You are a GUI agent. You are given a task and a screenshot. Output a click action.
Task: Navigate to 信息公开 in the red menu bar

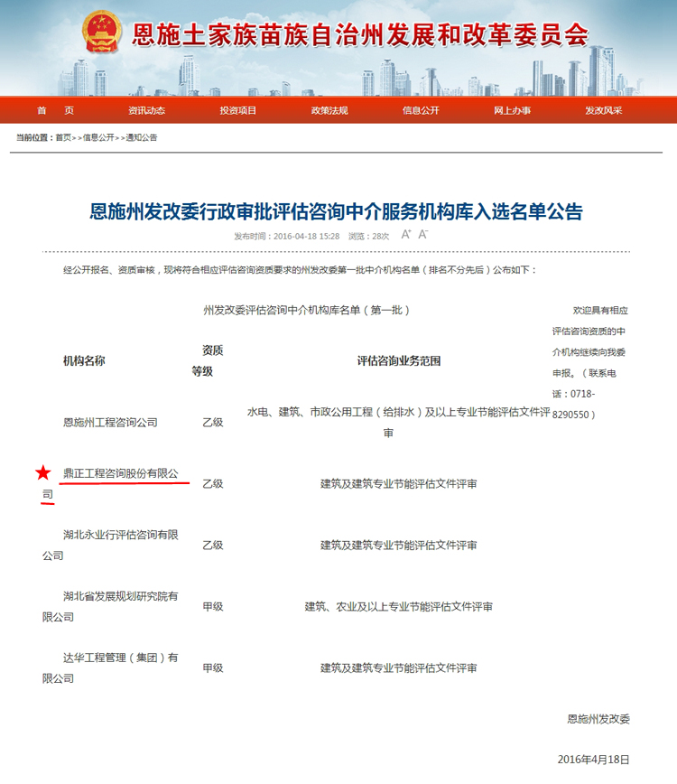coord(421,110)
